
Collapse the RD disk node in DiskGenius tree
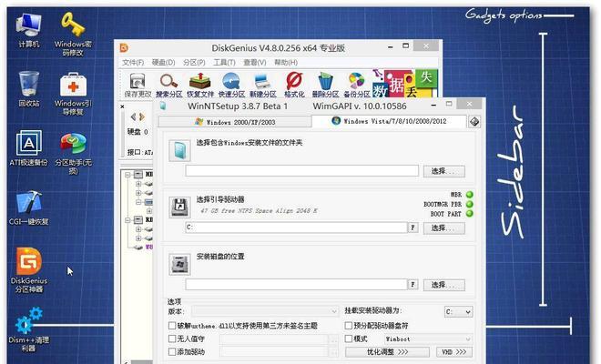[x=127, y=220]
